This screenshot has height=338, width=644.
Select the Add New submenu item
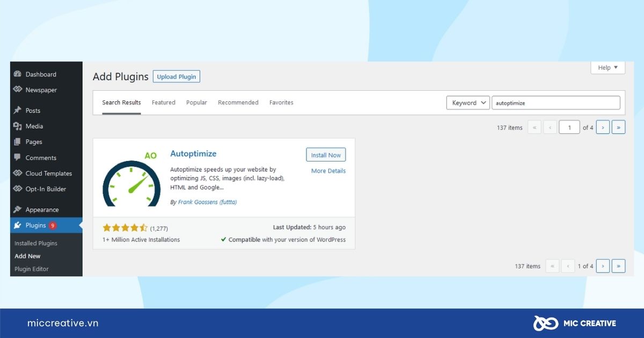27,256
